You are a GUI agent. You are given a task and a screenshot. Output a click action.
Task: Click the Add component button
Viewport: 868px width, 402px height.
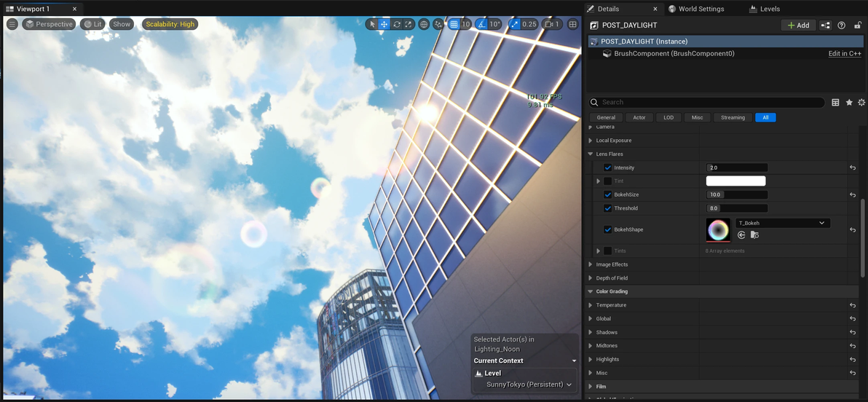point(798,25)
